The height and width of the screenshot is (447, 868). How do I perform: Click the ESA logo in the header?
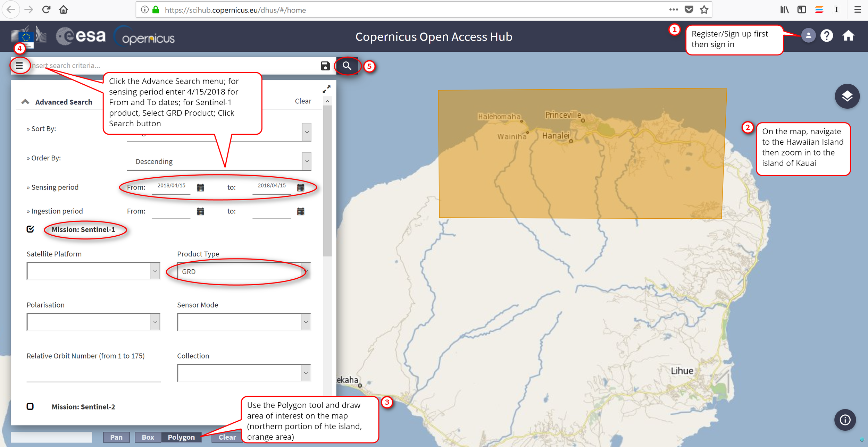click(x=81, y=36)
